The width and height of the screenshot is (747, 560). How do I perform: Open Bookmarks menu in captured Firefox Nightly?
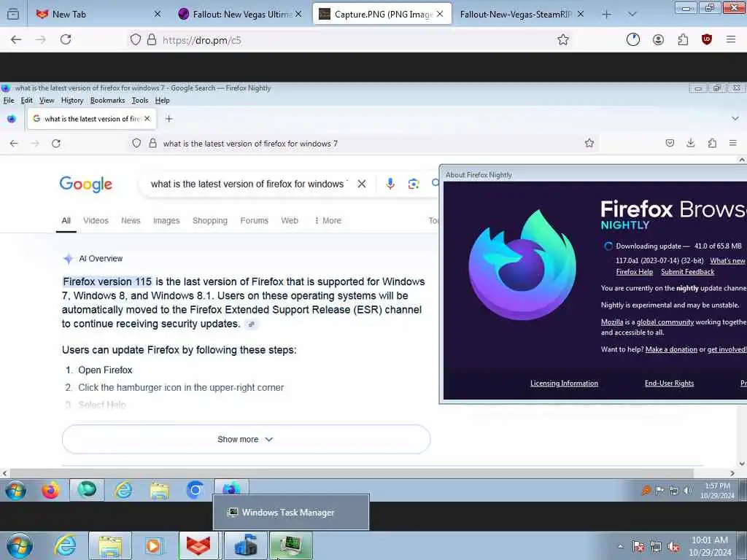[108, 101]
